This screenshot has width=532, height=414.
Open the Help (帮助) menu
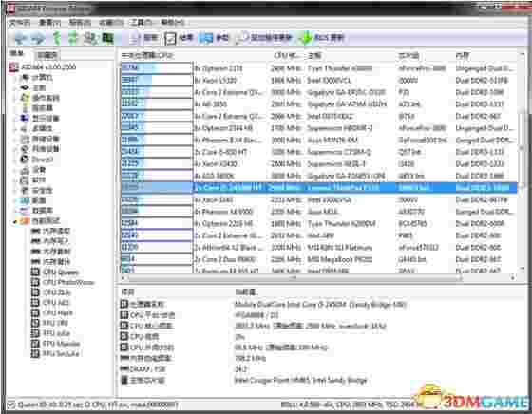pos(172,23)
